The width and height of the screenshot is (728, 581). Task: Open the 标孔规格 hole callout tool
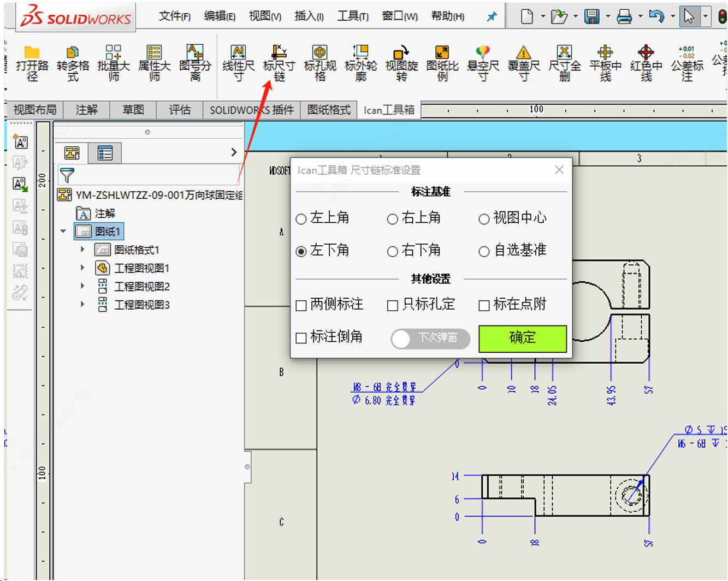coord(319,63)
